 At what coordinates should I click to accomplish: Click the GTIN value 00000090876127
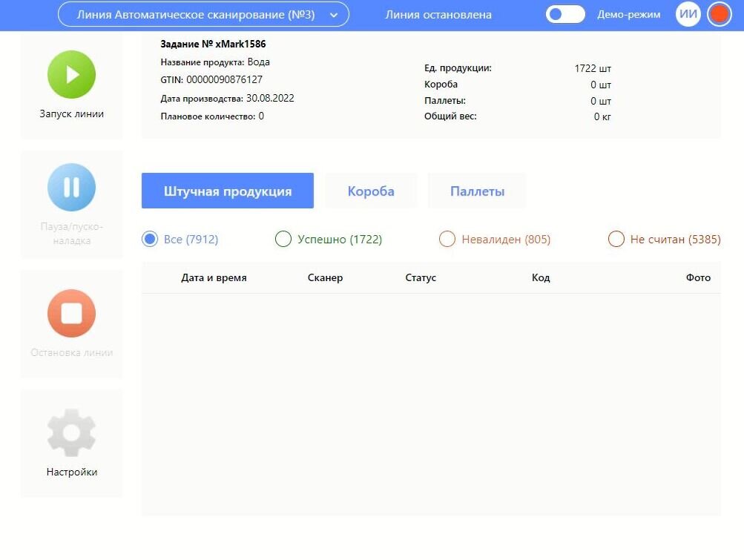click(224, 79)
